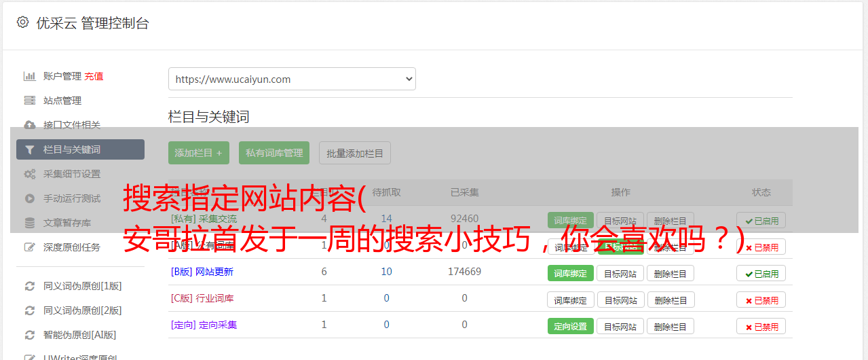Open the [B版] 网站更新 column link
This screenshot has height=360, width=868.
(202, 272)
